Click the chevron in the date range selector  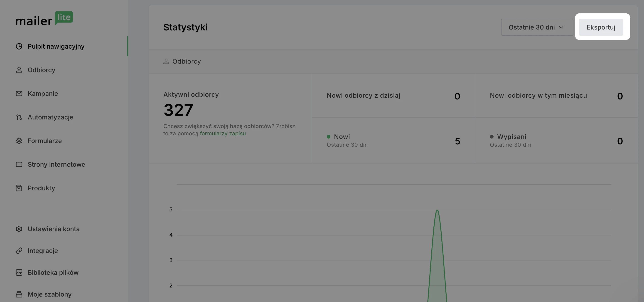point(561,27)
